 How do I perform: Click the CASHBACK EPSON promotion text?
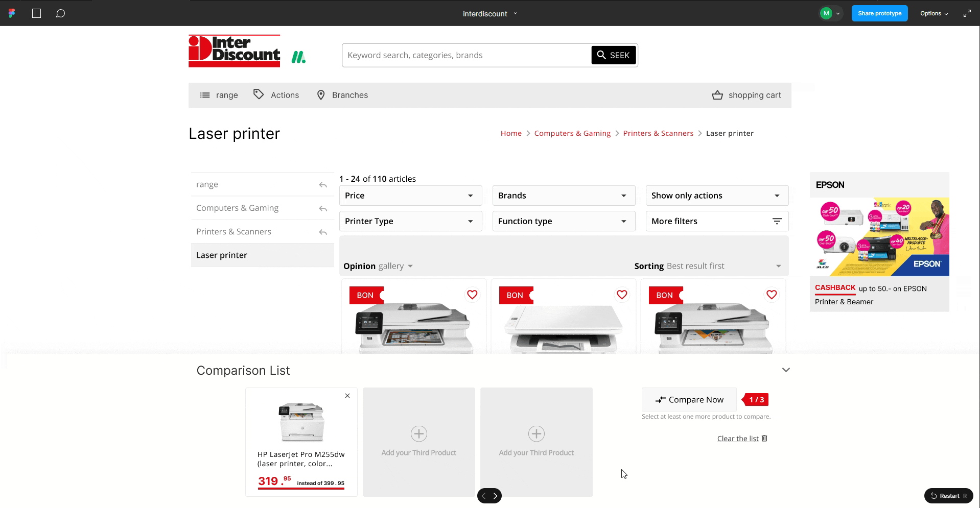pyautogui.click(x=871, y=295)
